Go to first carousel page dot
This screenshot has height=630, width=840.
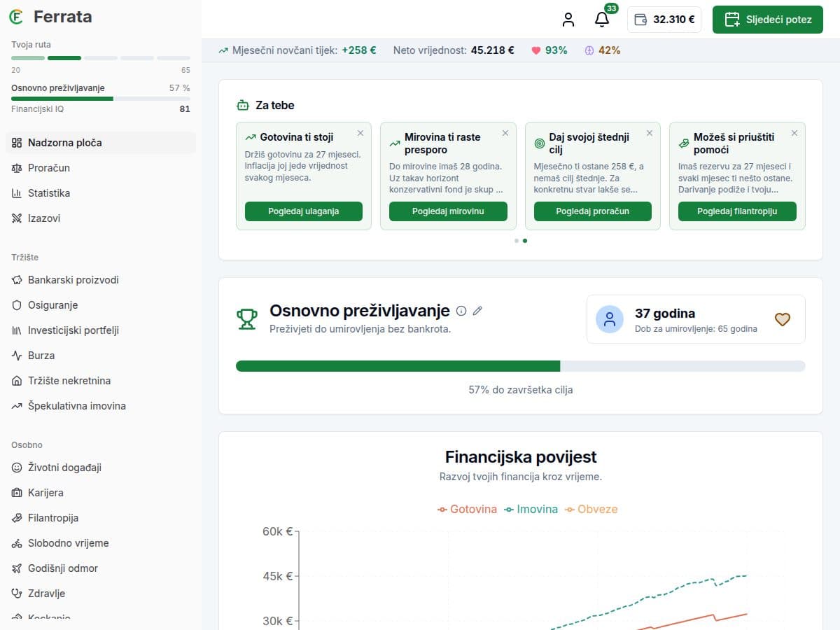[517, 240]
